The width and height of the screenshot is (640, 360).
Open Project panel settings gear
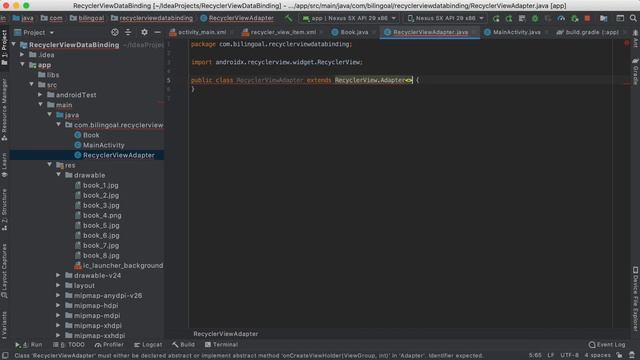[144, 32]
